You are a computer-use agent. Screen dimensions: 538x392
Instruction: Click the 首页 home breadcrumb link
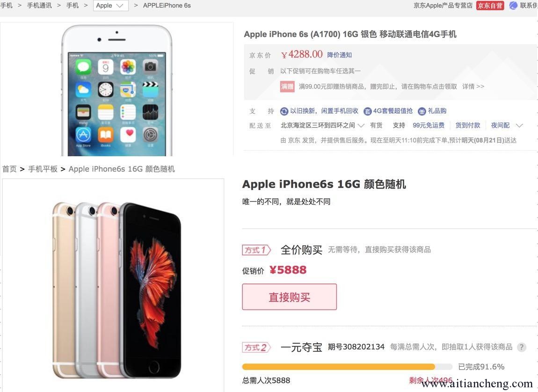9,169
